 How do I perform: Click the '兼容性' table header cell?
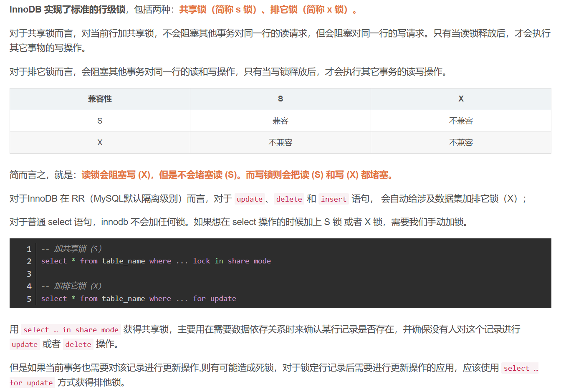pos(100,99)
